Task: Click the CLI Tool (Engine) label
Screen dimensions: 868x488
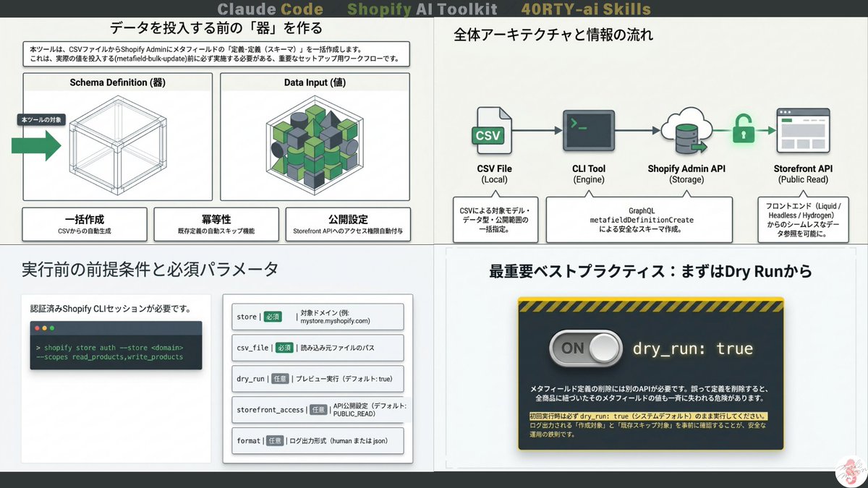Action: pos(588,174)
